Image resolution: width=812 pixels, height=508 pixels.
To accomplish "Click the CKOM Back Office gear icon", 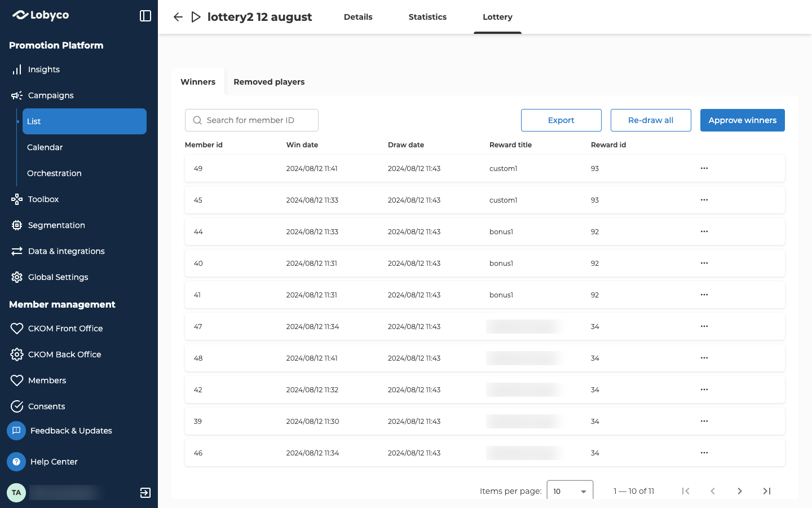I will pyautogui.click(x=17, y=354).
